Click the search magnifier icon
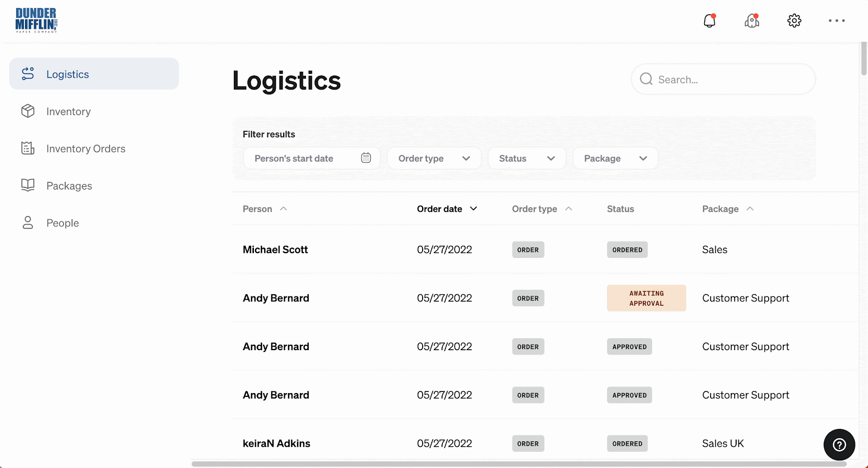The width and height of the screenshot is (868, 468). [x=646, y=79]
